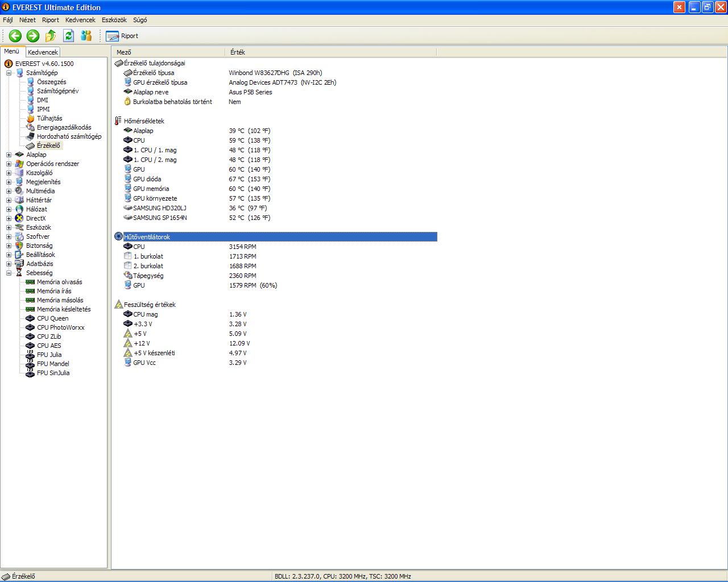Select the GPU Vcc voltage row

(275, 363)
